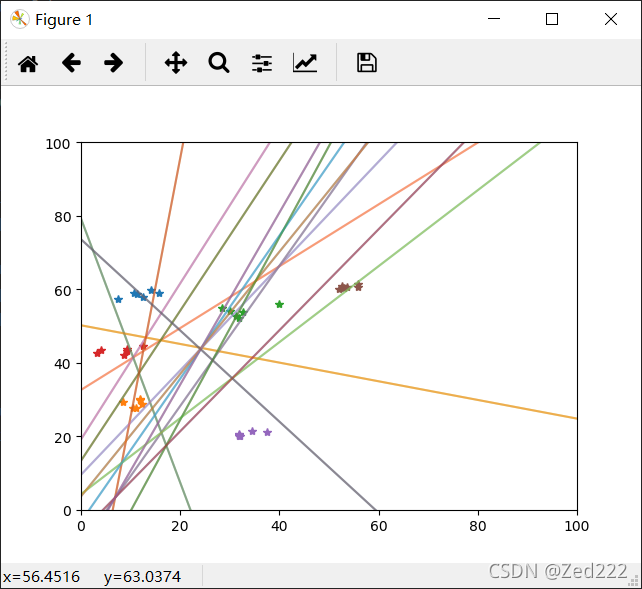Click the x-axis tick label 60
Image resolution: width=642 pixels, height=589 pixels.
tap(379, 526)
